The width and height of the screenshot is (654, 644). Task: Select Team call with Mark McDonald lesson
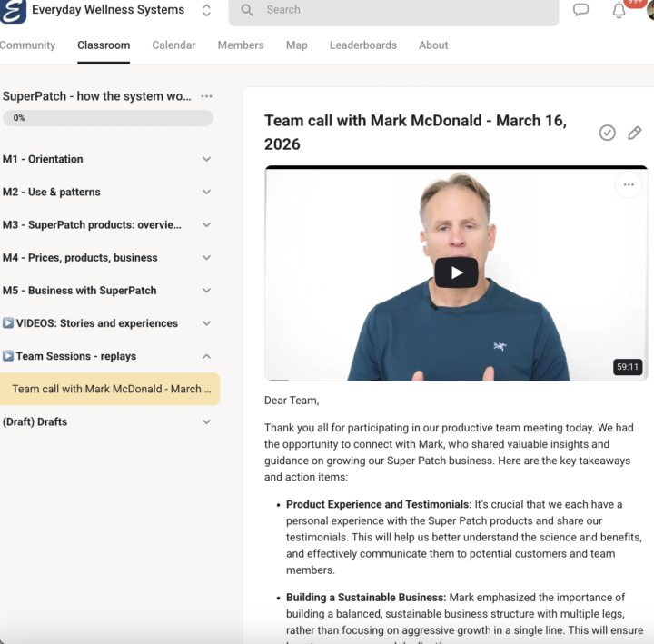(x=110, y=389)
